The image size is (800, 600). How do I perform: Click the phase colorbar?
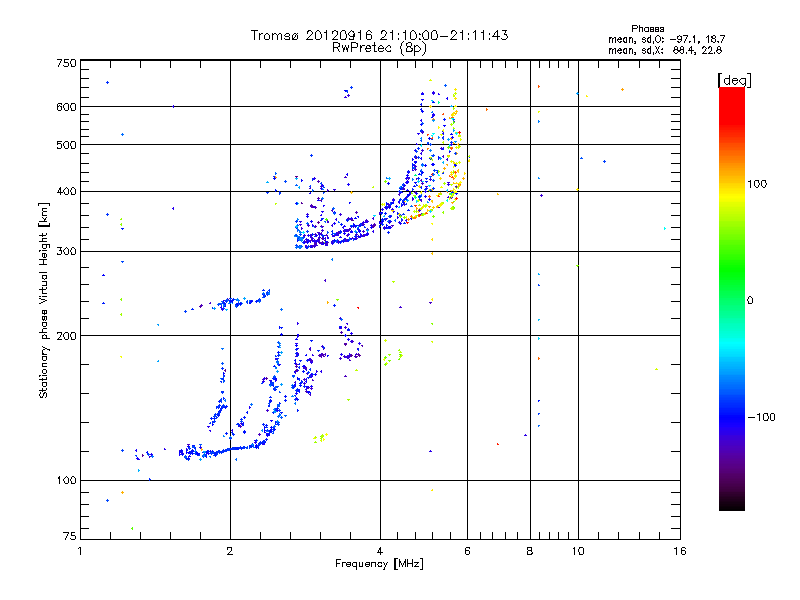(732, 298)
